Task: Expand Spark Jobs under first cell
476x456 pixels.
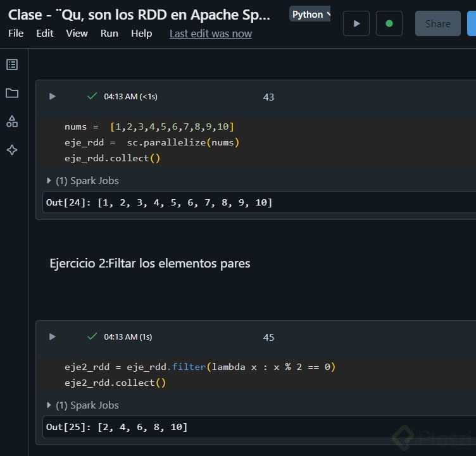Action: (x=83, y=181)
